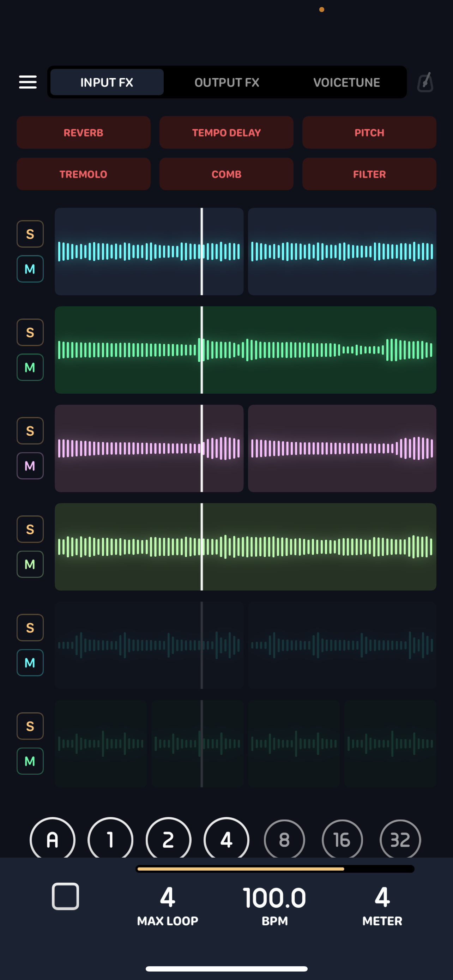
Task: Enable the PITCH effect
Action: click(x=369, y=132)
